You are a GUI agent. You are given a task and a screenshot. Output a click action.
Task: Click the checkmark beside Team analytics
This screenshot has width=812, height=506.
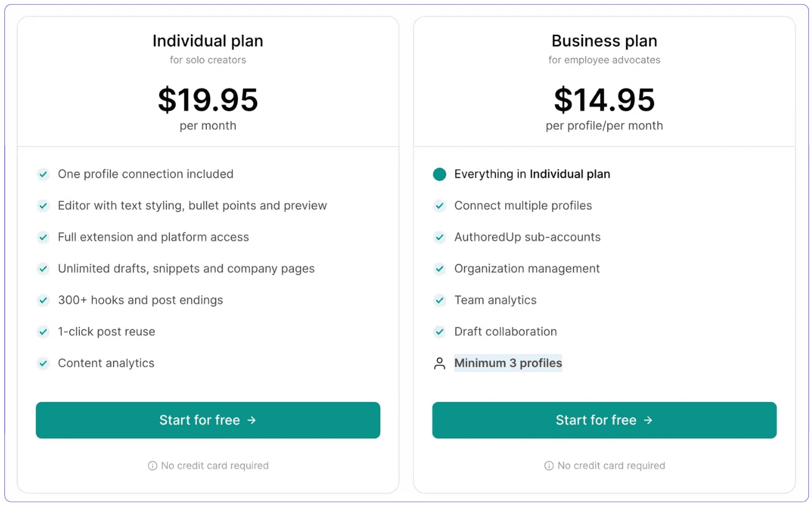439,300
